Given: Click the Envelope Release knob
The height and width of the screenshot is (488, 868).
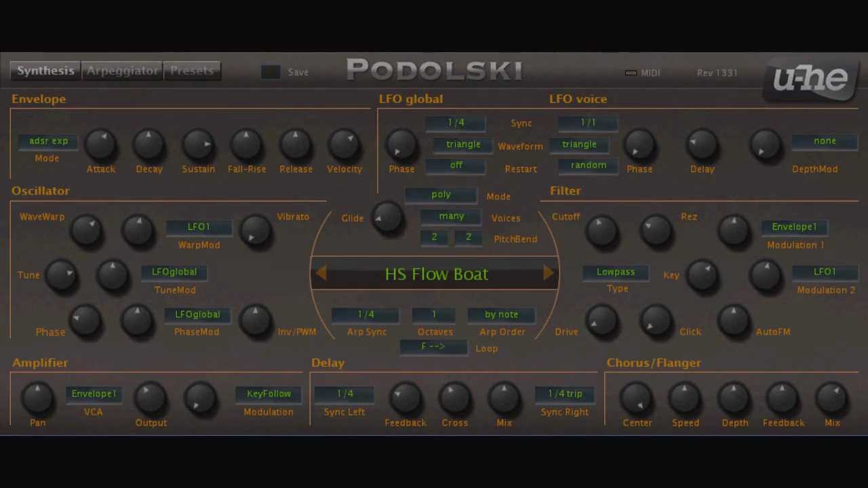Looking at the screenshot, I should (295, 144).
